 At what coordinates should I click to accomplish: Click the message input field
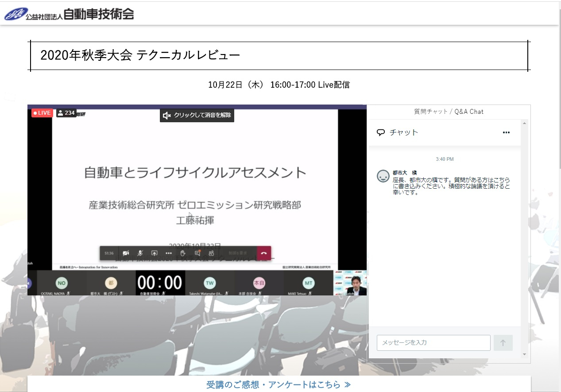coord(433,343)
